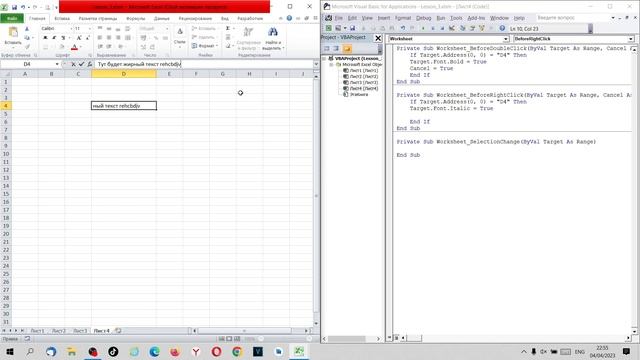
Task: Open the BeforeRightClick procedure dropdown
Action: pyautogui.click(x=631, y=39)
